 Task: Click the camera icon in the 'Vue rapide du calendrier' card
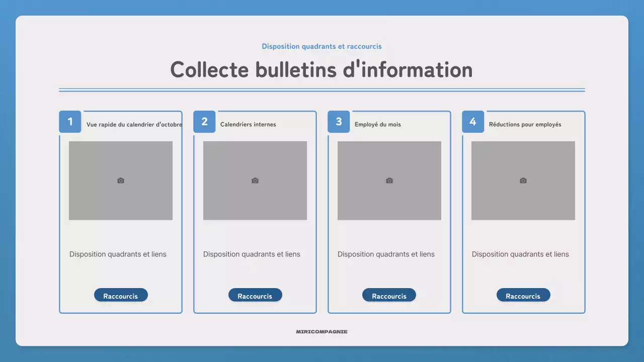[120, 180]
